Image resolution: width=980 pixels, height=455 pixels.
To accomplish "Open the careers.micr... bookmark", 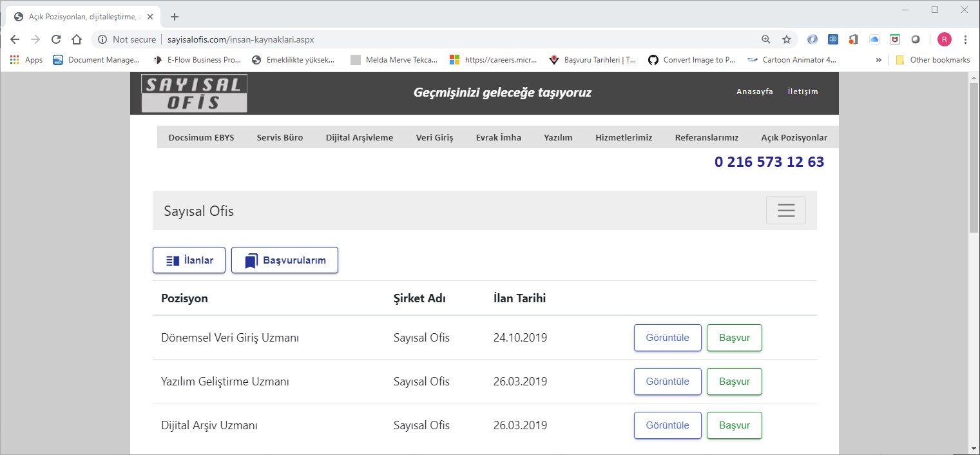I will tap(494, 60).
